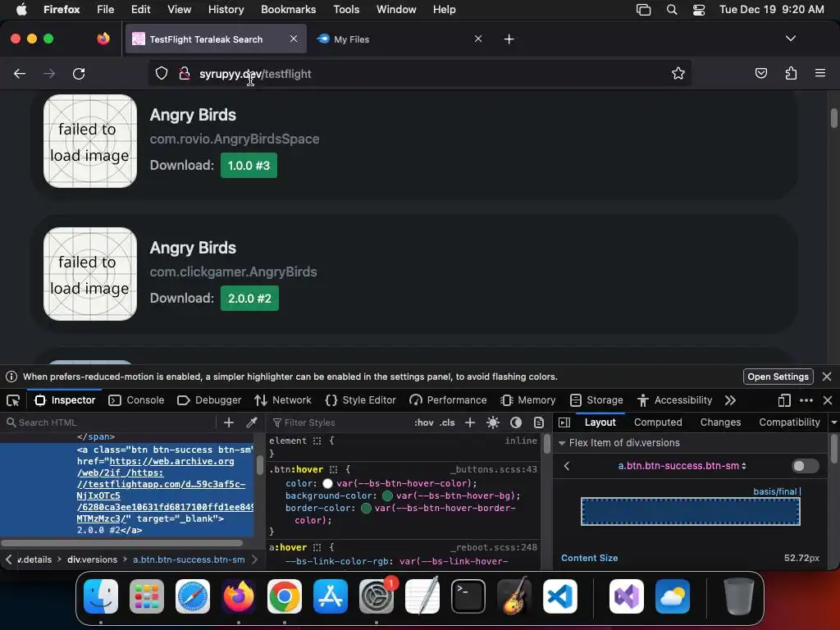Click the com.clickgamer.AngryBirds app thumbnail
This screenshot has height=630, width=840.
pos(90,274)
